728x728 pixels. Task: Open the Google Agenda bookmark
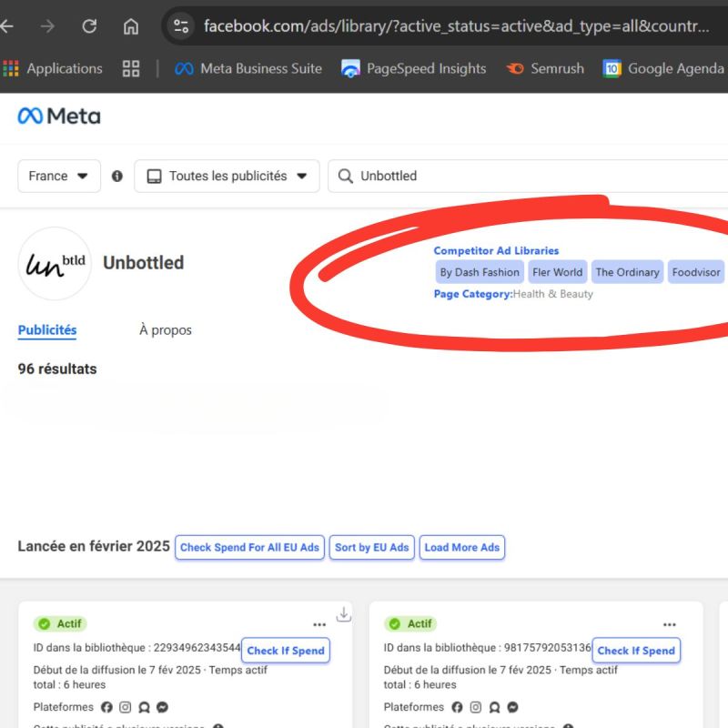(664, 69)
